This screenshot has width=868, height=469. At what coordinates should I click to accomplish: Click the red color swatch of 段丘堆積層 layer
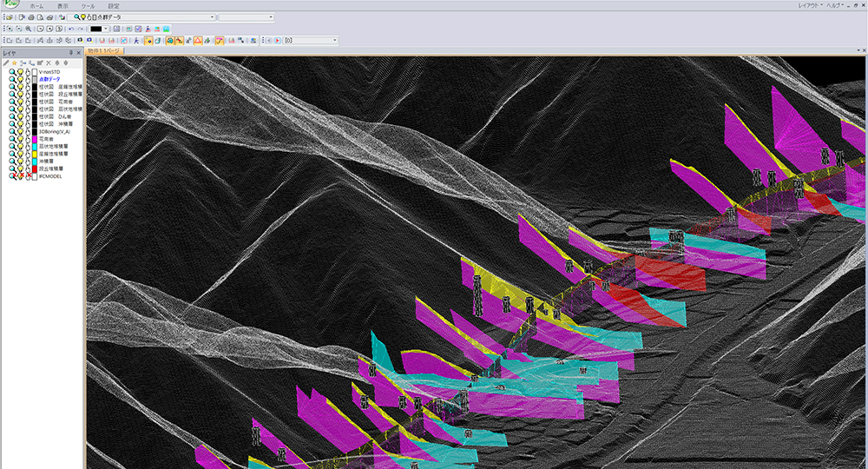click(35, 168)
